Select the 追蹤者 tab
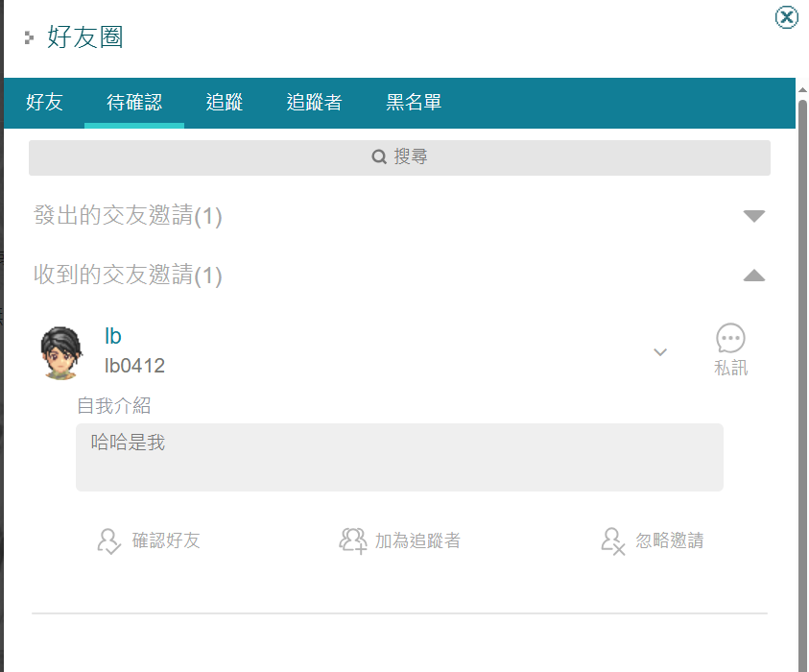This screenshot has width=809, height=672. point(315,103)
